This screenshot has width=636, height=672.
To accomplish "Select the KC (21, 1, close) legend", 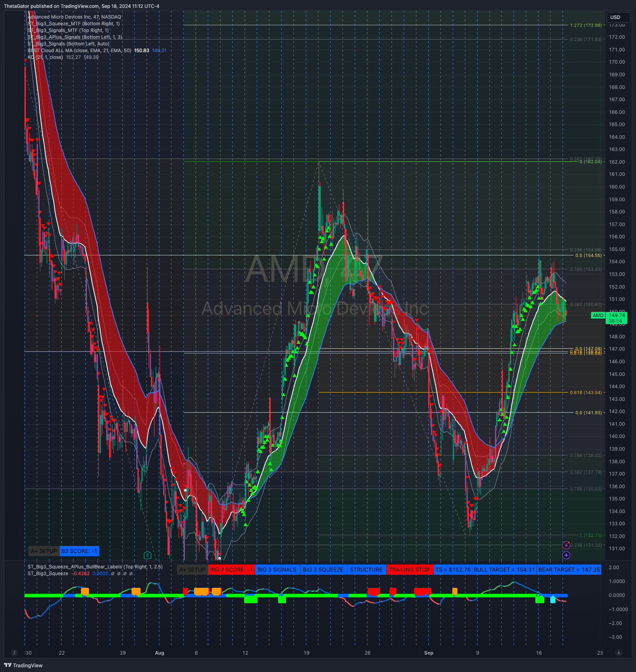I will pyautogui.click(x=45, y=57).
